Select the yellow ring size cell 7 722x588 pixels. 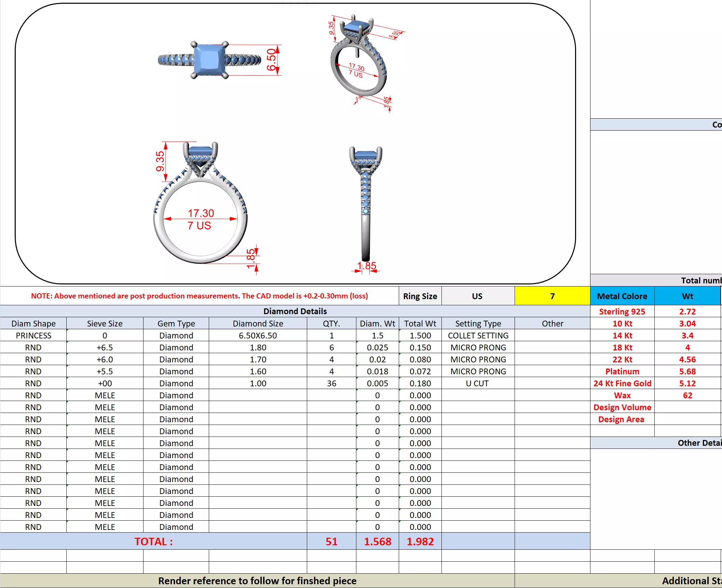coord(552,296)
